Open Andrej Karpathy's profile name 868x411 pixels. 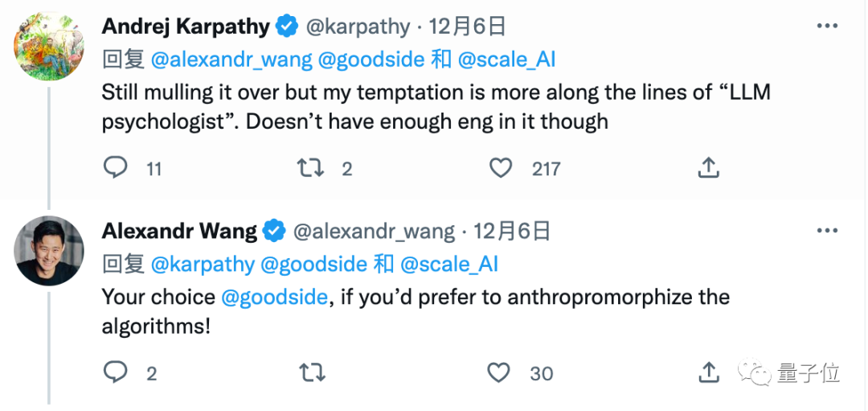point(186,27)
